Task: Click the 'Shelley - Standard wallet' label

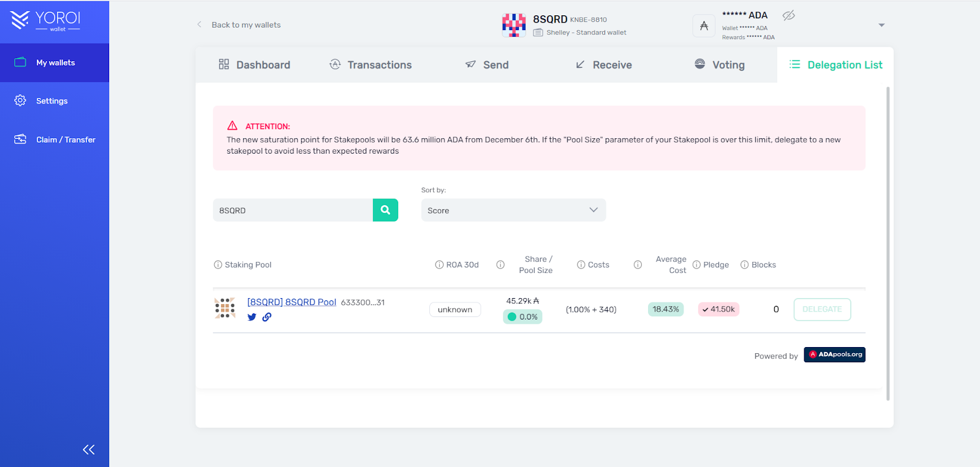Action: click(x=586, y=32)
